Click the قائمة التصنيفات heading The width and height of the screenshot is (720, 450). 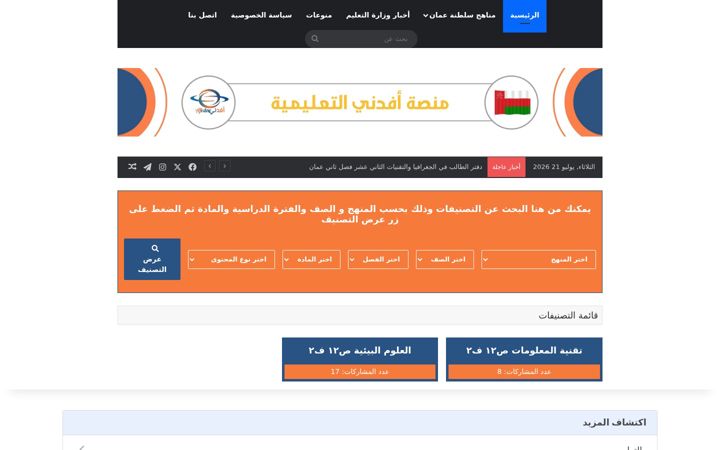568,315
